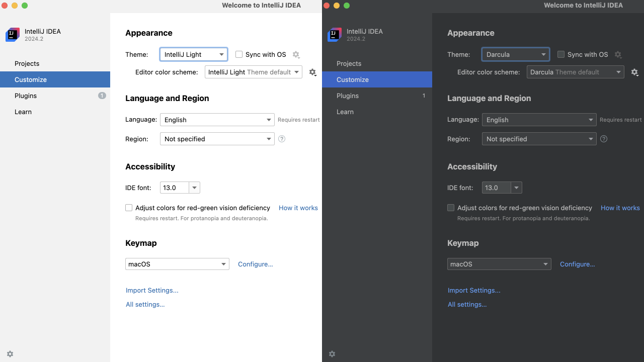Click IDE font 13.0 field in light window

175,188
